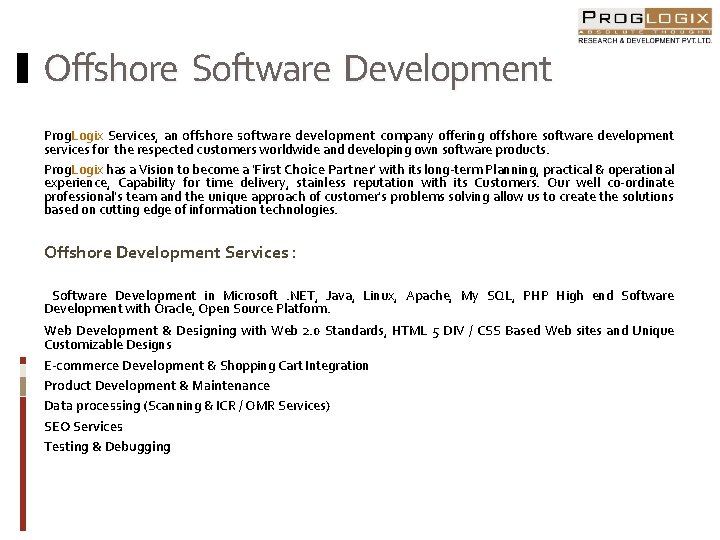Image resolution: width=720 pixels, height=540 pixels.
Task: Click 'Data processing (Scanning & ICR / OMR Services)'
Action: point(187,406)
